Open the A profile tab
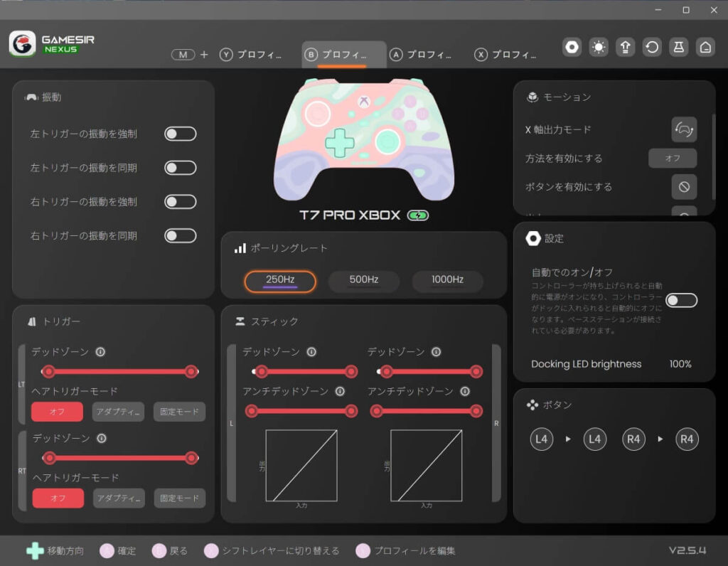Screen dimensions: 728x566 coord(421,55)
